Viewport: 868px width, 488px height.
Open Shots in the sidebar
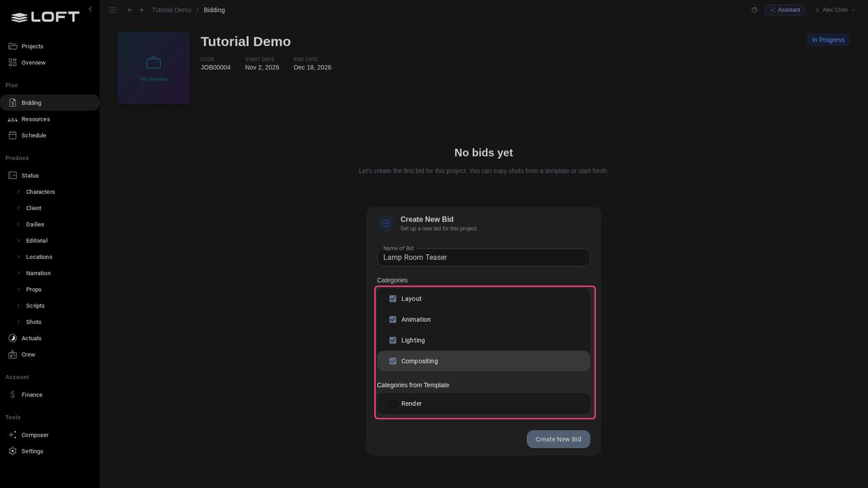34,322
